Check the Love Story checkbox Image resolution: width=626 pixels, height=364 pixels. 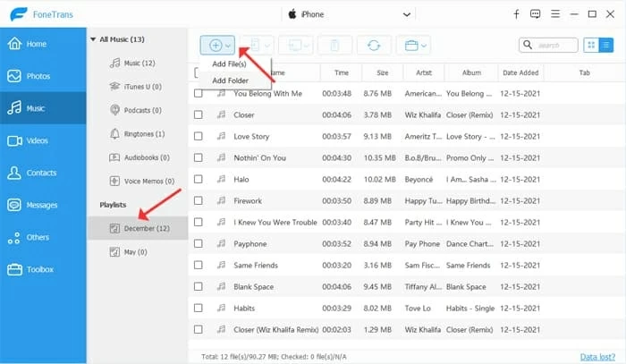coord(198,136)
